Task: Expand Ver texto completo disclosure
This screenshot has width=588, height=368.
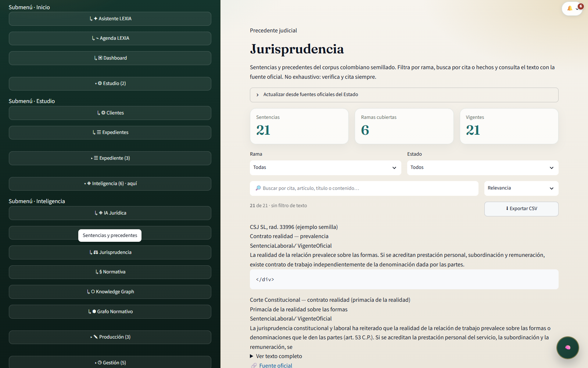Action: [x=276, y=356]
